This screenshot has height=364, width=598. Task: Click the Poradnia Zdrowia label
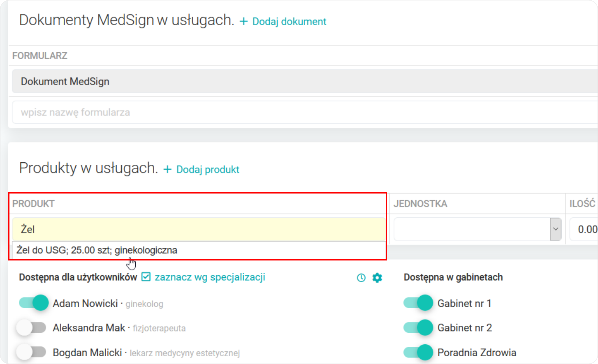coord(477,352)
